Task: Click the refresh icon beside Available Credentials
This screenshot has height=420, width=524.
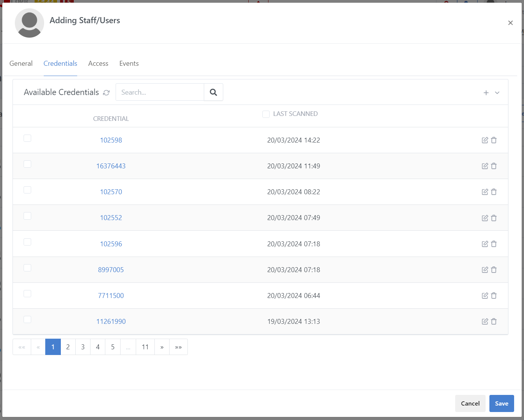Action: pyautogui.click(x=106, y=93)
